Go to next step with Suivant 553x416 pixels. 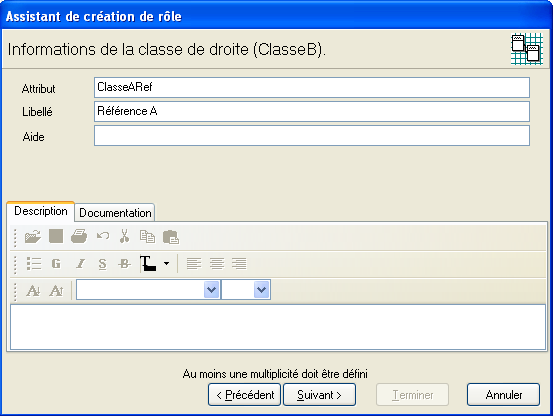[320, 395]
